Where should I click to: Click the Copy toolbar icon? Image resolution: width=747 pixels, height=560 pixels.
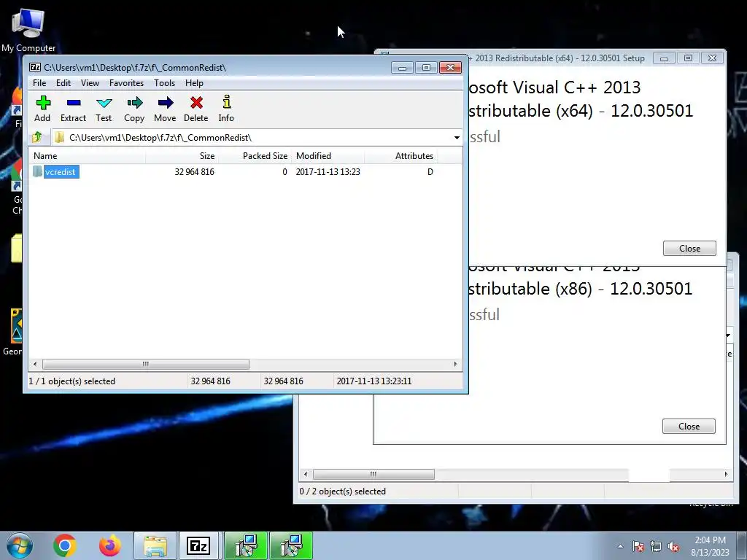(x=134, y=109)
